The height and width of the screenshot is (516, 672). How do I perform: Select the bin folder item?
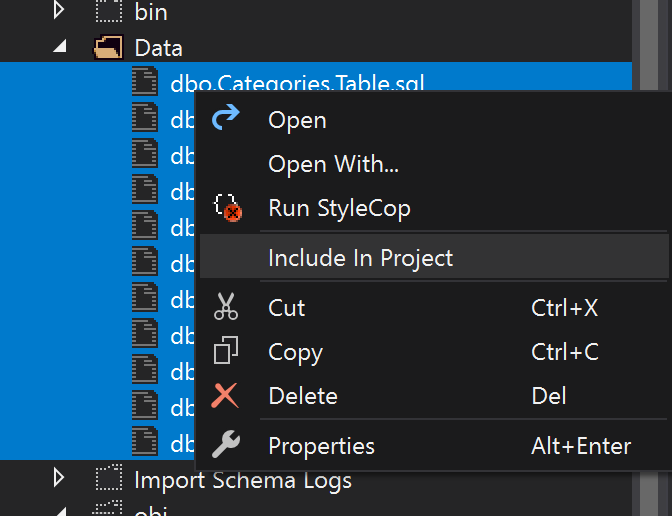pos(151,12)
